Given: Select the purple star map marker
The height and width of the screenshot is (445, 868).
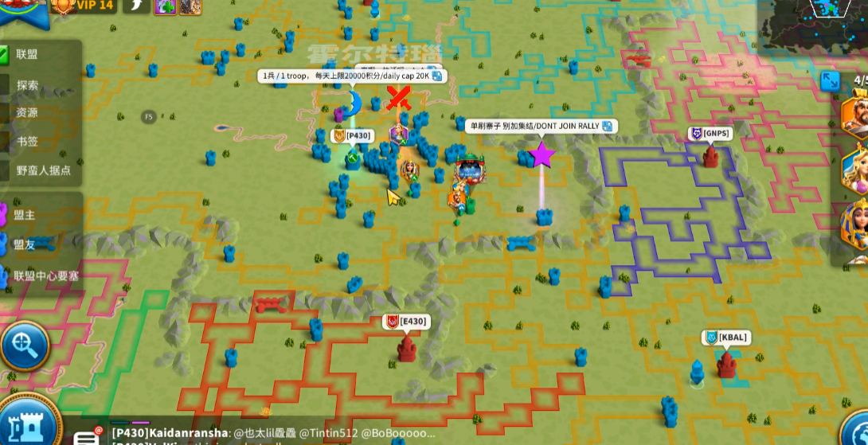Looking at the screenshot, I should coord(542,154).
